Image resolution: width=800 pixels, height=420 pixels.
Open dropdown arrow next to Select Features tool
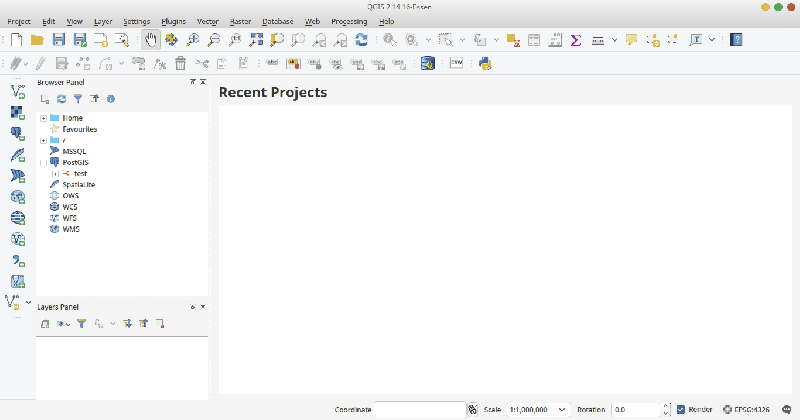point(462,40)
